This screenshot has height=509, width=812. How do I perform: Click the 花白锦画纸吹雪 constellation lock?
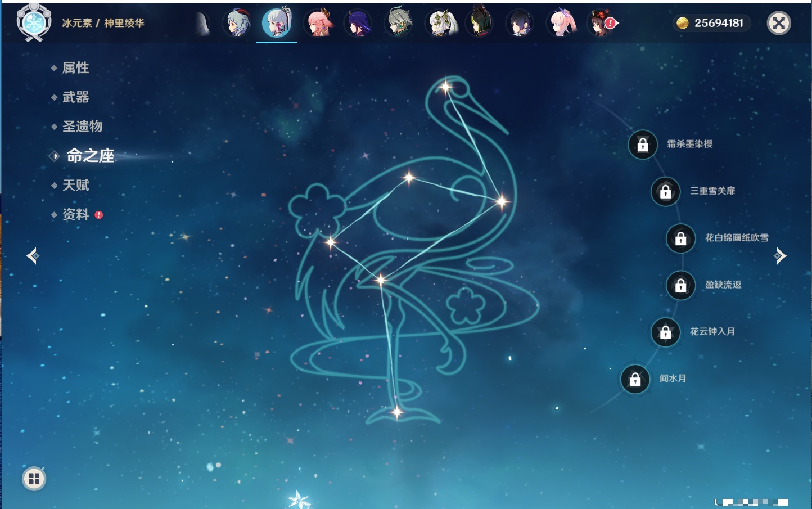point(681,238)
